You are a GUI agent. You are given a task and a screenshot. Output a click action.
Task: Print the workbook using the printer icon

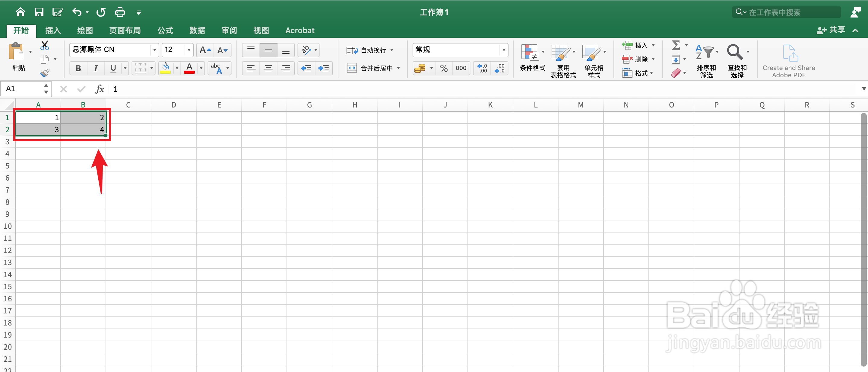(120, 12)
